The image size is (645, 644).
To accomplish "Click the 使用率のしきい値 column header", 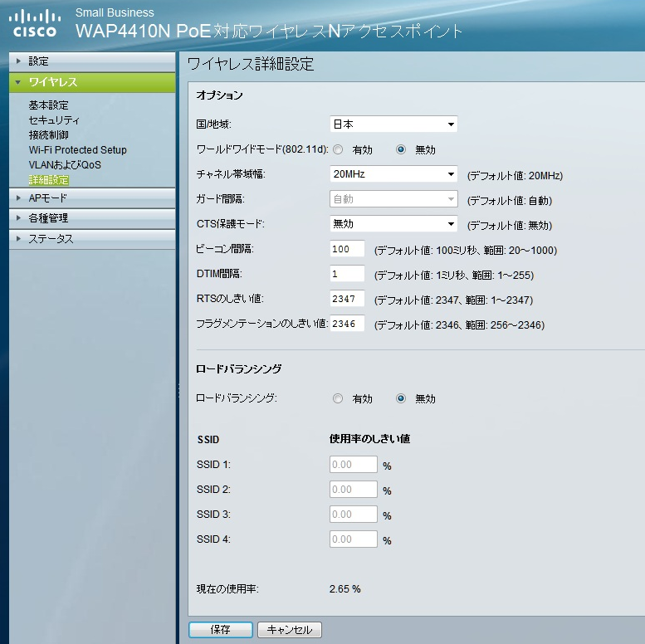I will tap(369, 439).
